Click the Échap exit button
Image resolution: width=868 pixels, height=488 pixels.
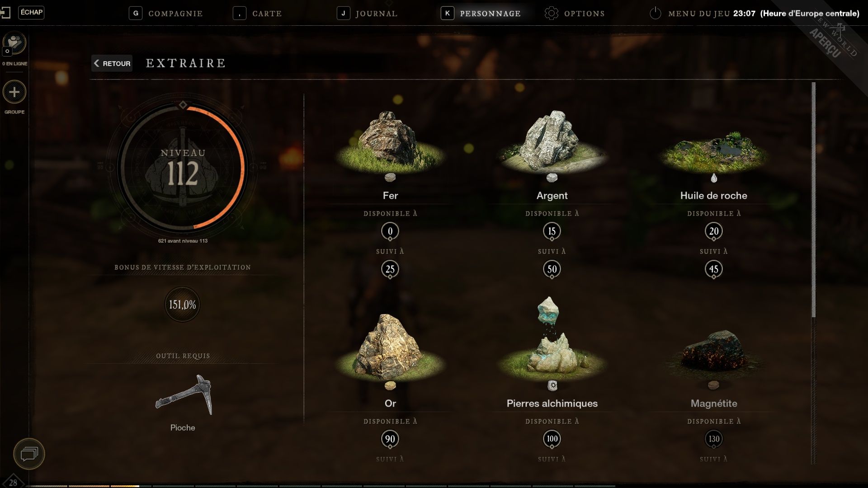click(x=31, y=12)
